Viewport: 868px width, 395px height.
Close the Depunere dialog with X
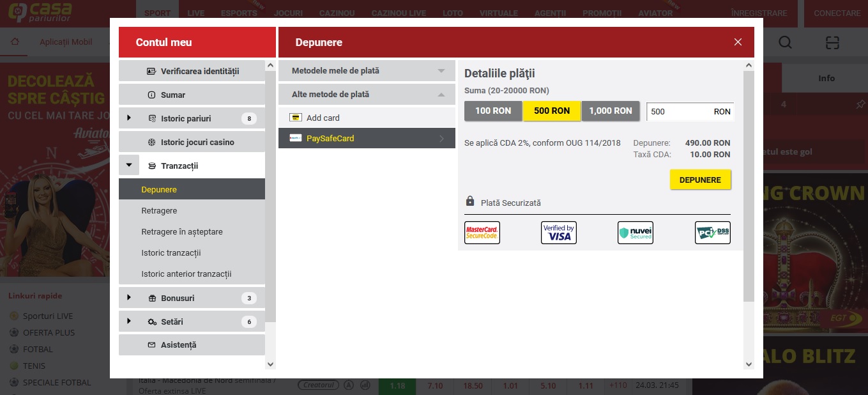point(738,42)
